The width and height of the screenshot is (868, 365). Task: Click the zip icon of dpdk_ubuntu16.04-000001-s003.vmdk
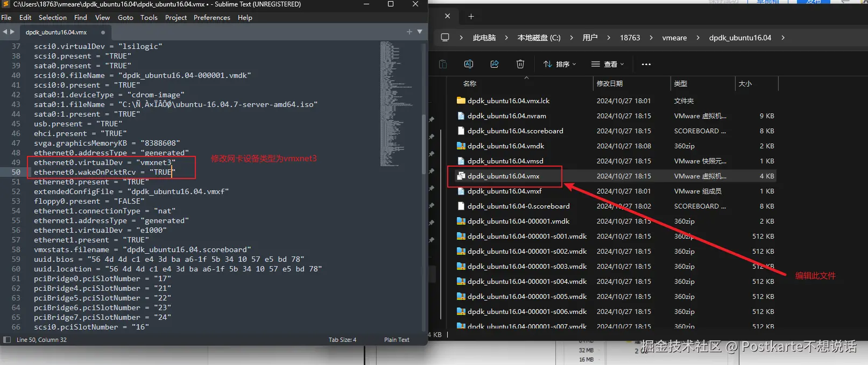coord(461,266)
